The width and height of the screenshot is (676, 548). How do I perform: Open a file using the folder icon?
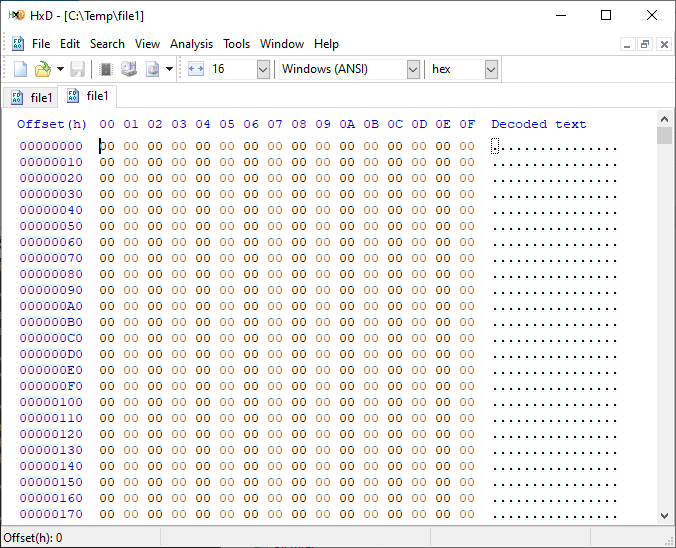coord(43,69)
